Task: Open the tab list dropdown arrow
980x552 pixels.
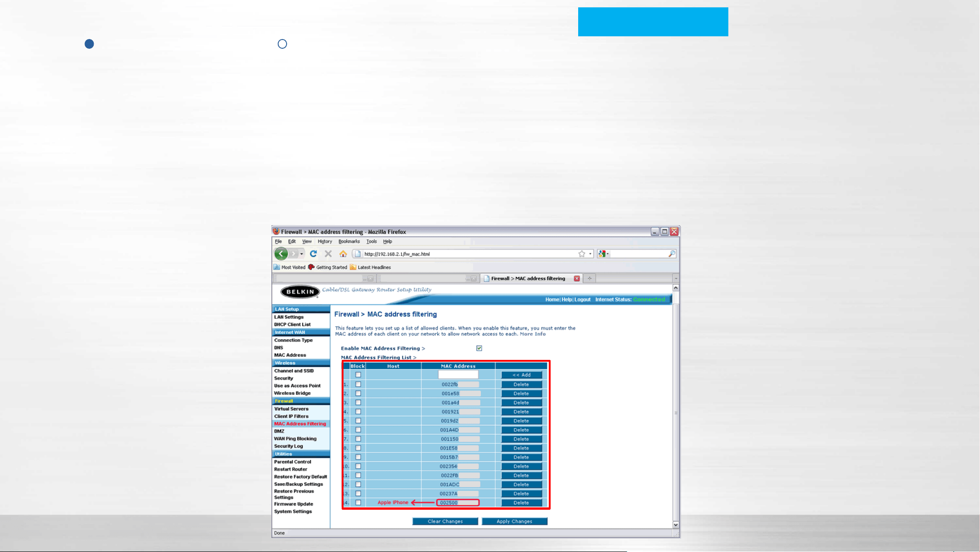Action: [x=676, y=279]
